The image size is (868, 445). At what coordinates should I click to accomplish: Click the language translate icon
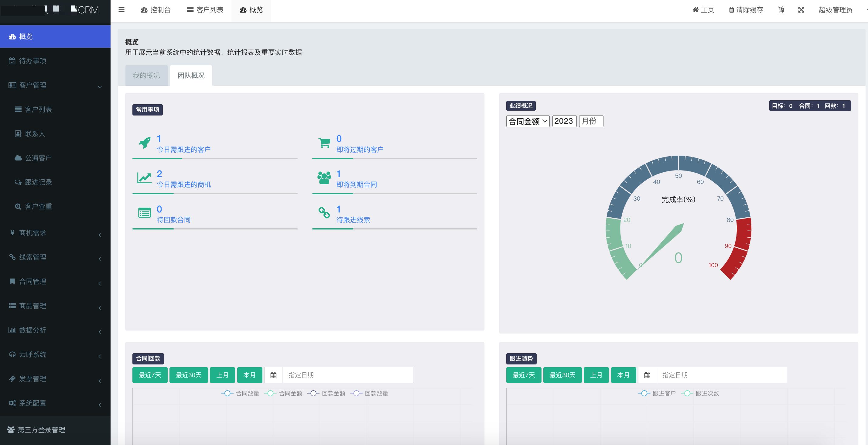pos(781,10)
